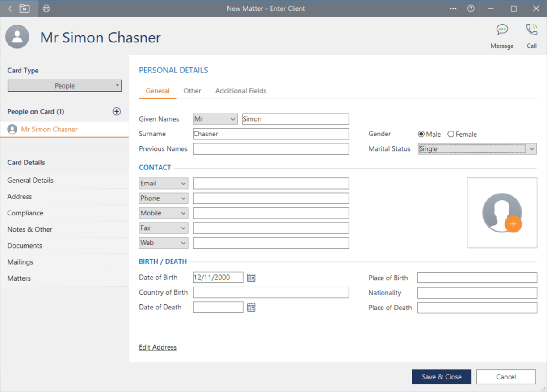Expand the Marital Status dropdown
The height and width of the screenshot is (392, 547).
tap(531, 149)
